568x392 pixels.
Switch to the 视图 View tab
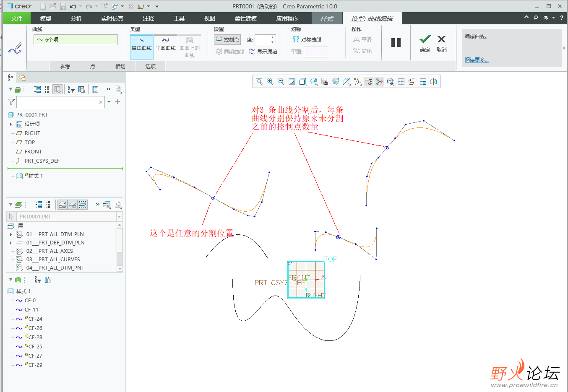click(x=210, y=18)
